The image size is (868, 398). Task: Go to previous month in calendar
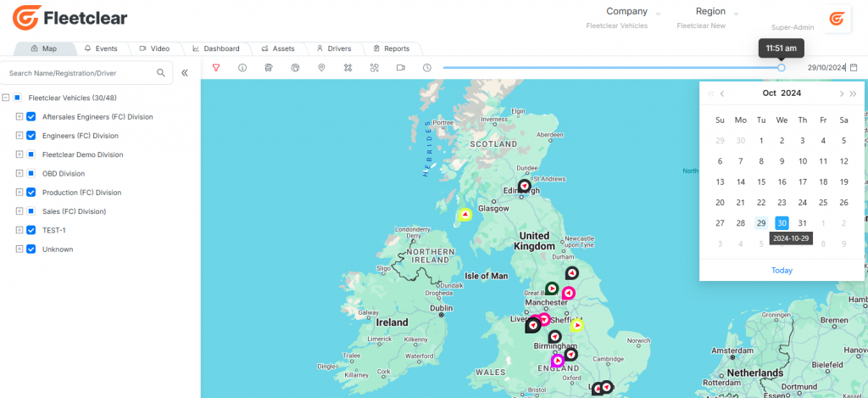(722, 93)
